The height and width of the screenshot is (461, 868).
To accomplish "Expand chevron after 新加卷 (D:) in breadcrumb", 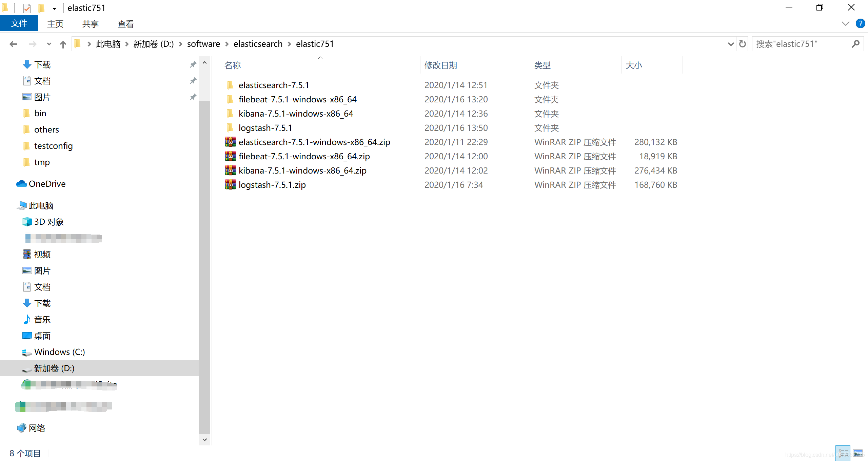I will point(180,44).
